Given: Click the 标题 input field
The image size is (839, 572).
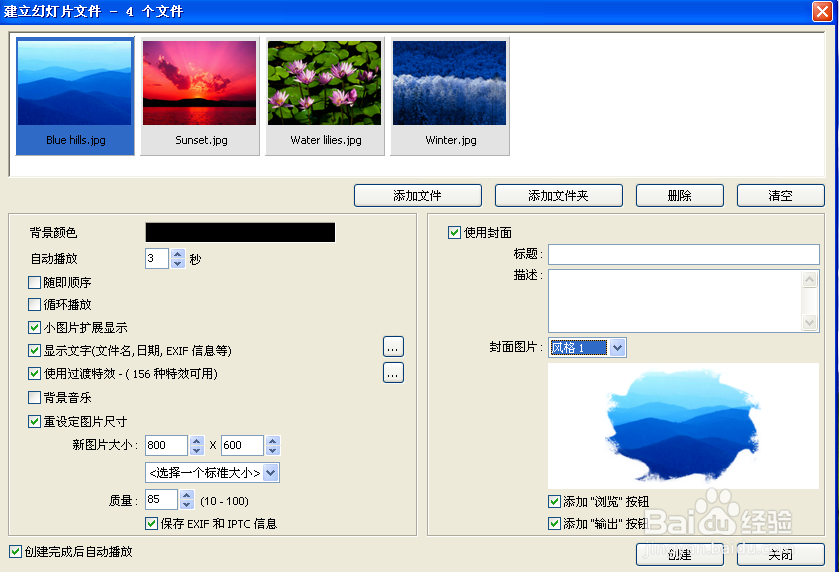Looking at the screenshot, I should pos(684,254).
